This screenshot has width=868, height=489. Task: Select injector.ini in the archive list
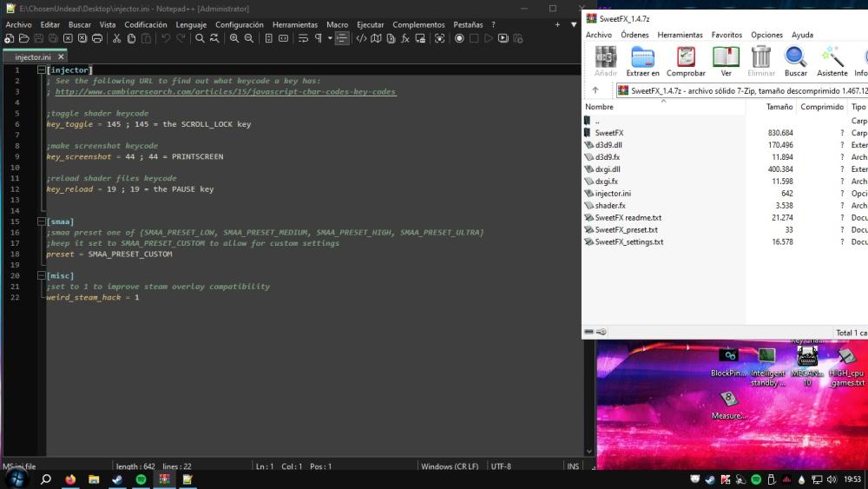[613, 194]
